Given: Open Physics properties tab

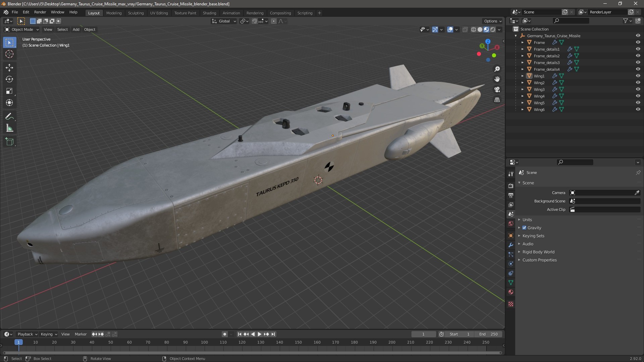Looking at the screenshot, I should (x=511, y=264).
